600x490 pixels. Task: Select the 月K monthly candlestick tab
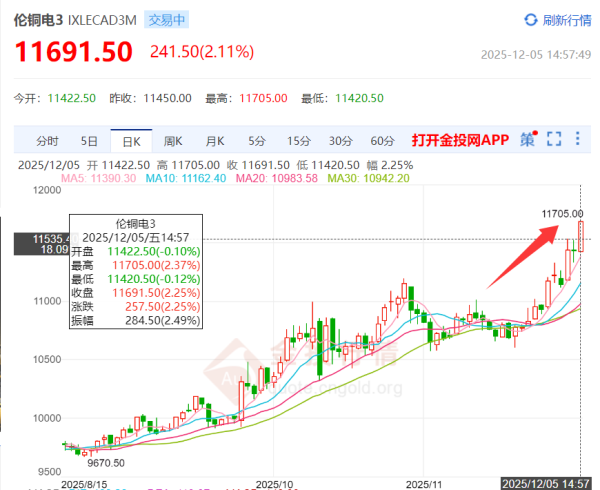(x=215, y=141)
